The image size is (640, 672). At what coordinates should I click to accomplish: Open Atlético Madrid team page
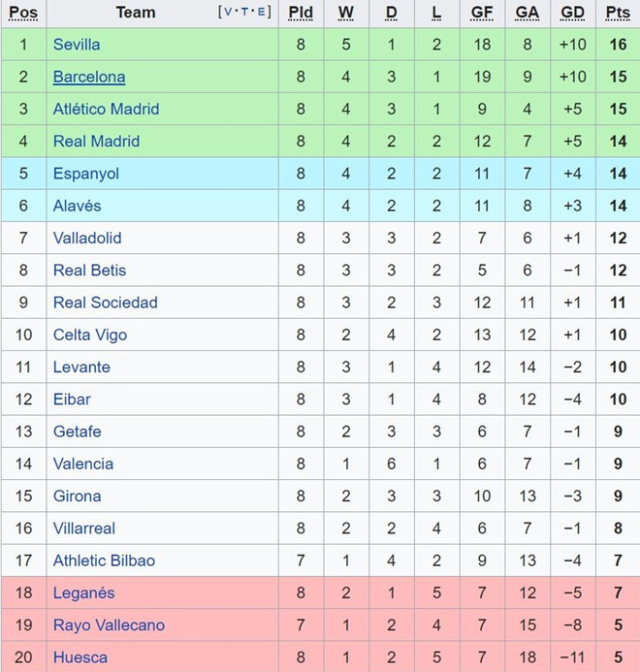click(x=106, y=109)
